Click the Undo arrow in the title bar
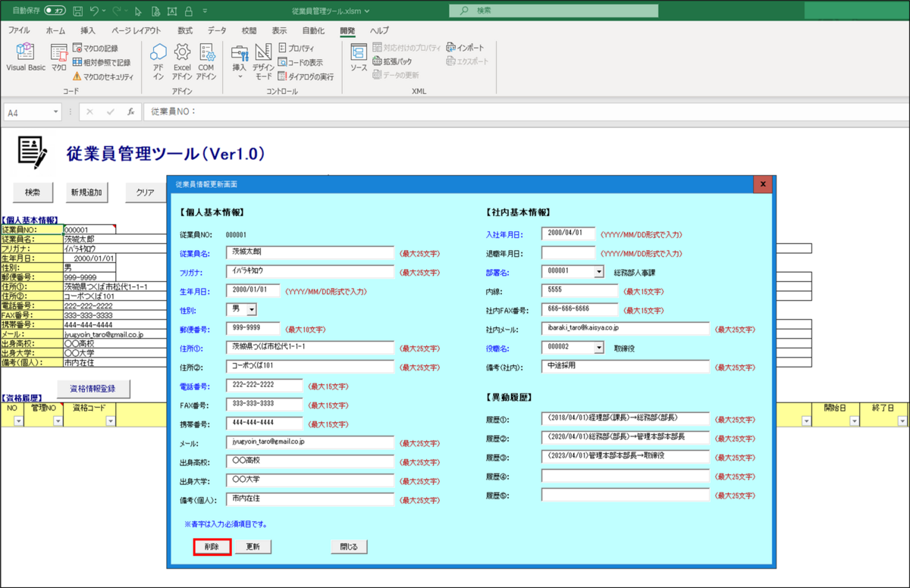Screen dimensions: 910x588 point(93,11)
